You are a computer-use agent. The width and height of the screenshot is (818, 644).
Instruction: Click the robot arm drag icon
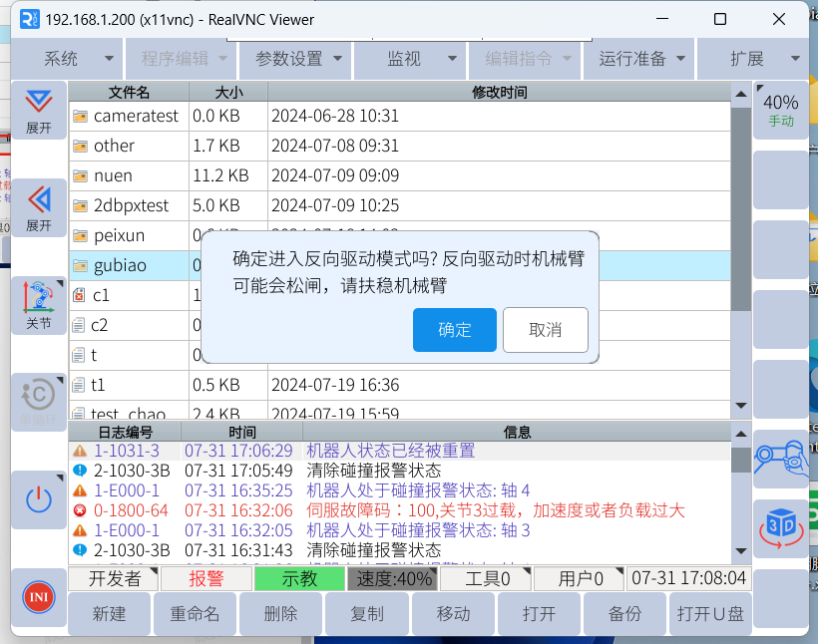tap(780, 459)
